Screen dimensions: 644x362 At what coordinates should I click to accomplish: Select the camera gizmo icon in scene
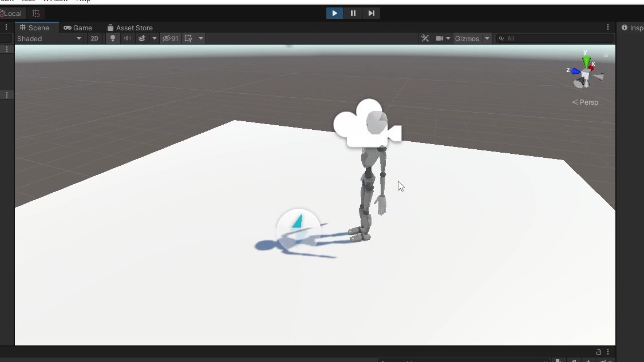pyautogui.click(x=367, y=123)
